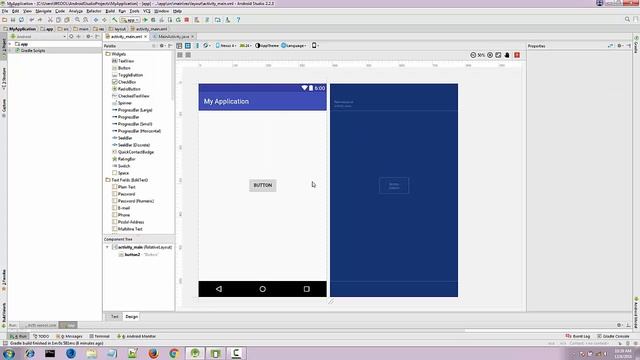Viewport: 640px width, 360px height.
Task: Click the Redo arrow icon
Action: (40, 20)
